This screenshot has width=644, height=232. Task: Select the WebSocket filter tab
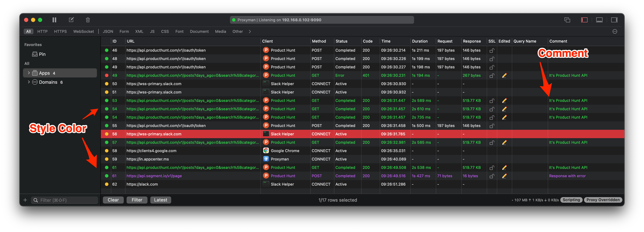pos(84,31)
